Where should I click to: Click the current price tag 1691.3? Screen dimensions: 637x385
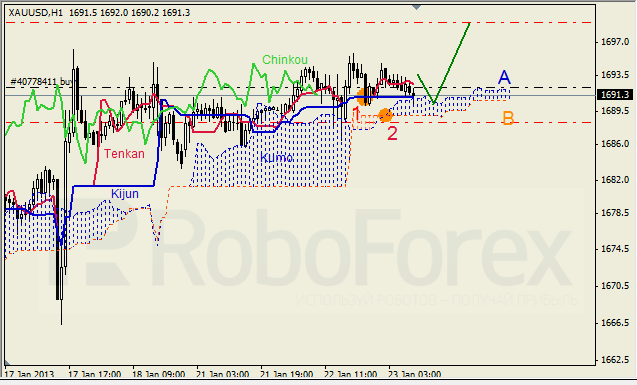pyautogui.click(x=614, y=95)
